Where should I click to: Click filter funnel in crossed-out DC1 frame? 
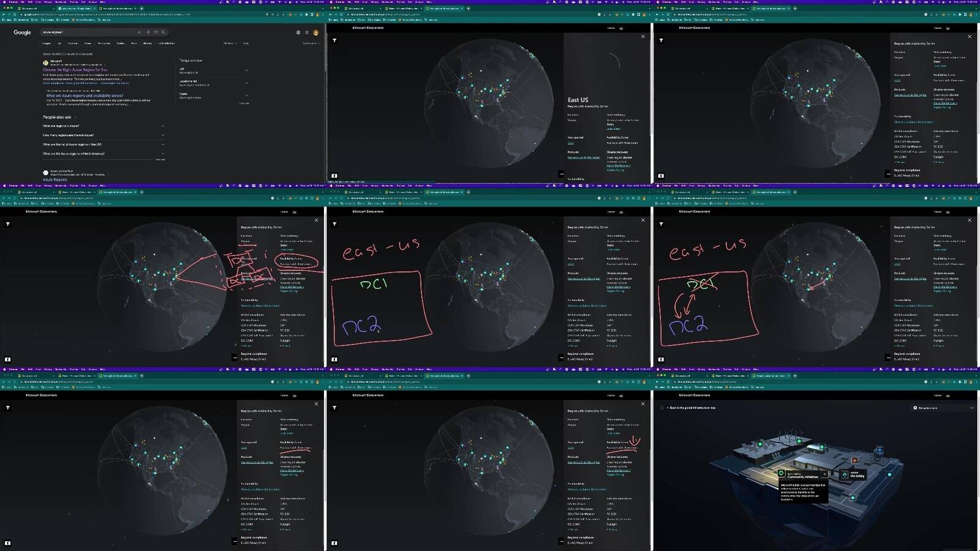tap(661, 224)
